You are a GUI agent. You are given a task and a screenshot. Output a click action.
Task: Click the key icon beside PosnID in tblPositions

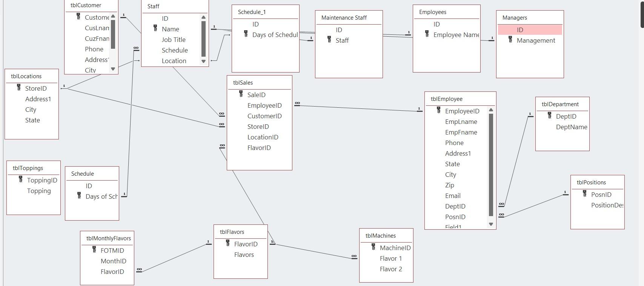[585, 193]
